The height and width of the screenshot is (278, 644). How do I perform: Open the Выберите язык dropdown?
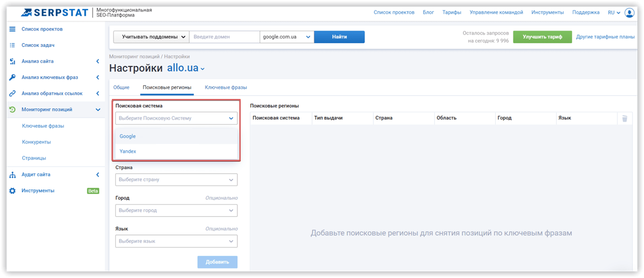(x=176, y=241)
